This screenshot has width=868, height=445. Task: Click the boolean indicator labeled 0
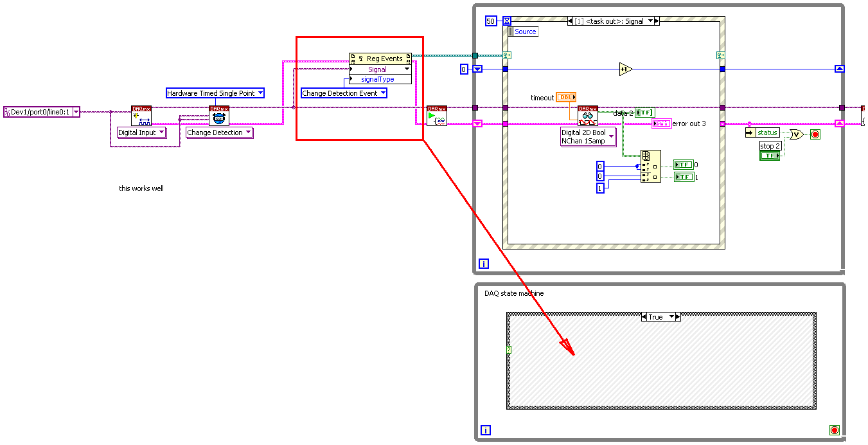pos(684,165)
